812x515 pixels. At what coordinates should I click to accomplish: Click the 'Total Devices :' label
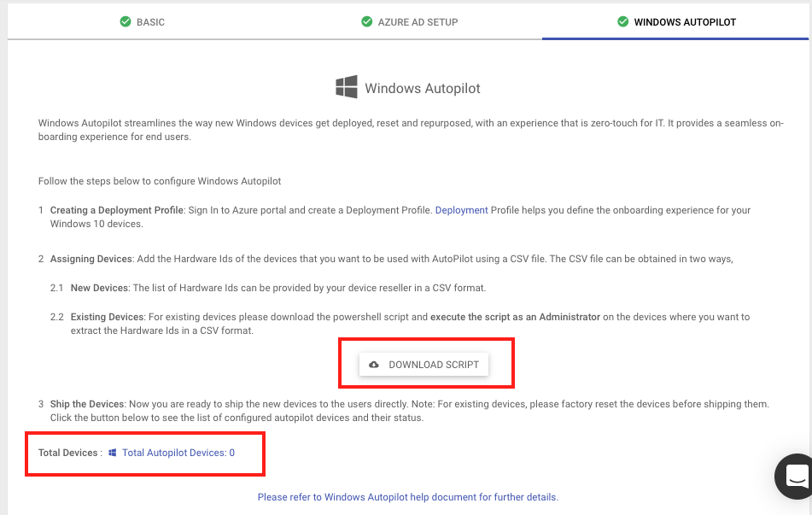click(70, 453)
